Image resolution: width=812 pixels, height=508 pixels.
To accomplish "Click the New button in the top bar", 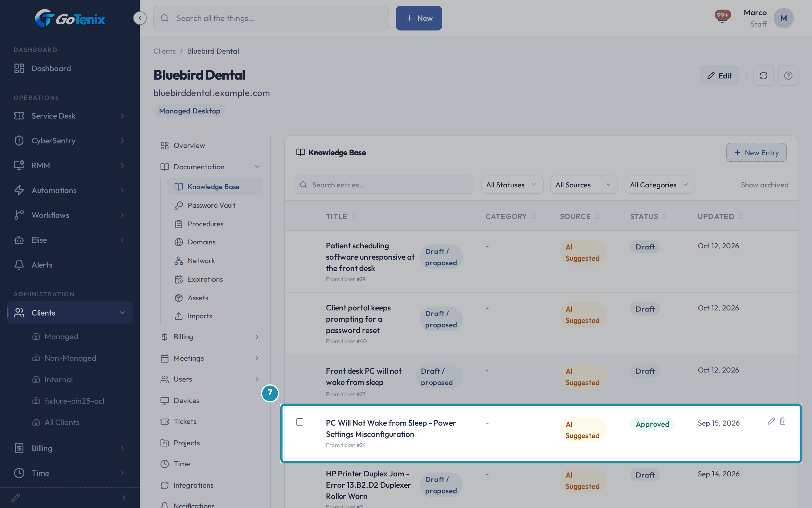I will (419, 18).
